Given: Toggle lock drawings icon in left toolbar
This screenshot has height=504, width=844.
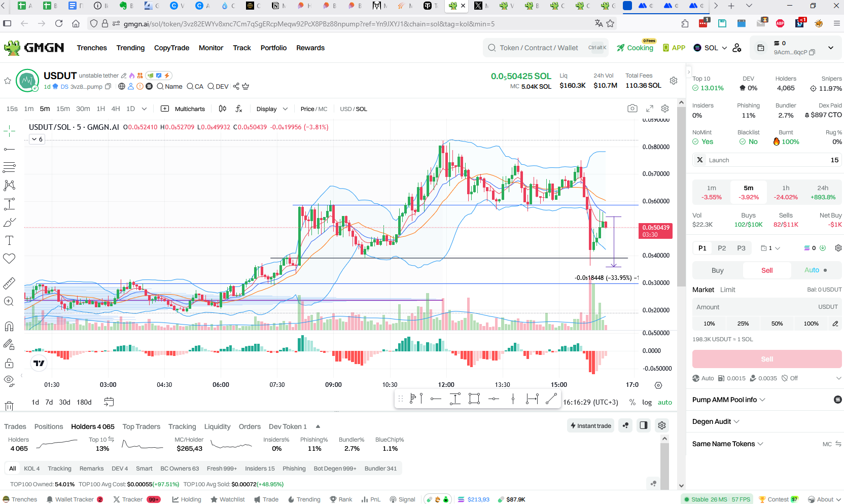Looking at the screenshot, I should [9, 363].
